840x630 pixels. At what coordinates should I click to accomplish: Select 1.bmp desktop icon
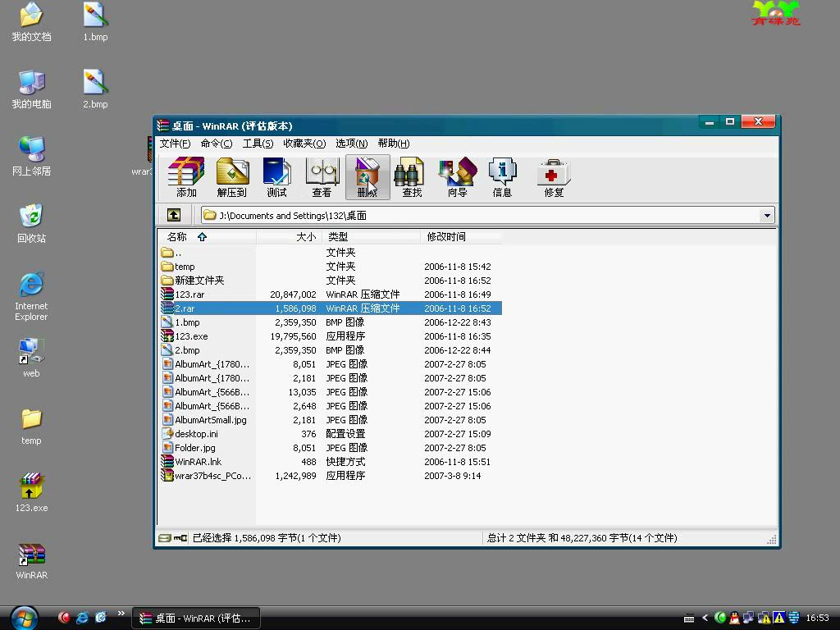pyautogui.click(x=95, y=22)
